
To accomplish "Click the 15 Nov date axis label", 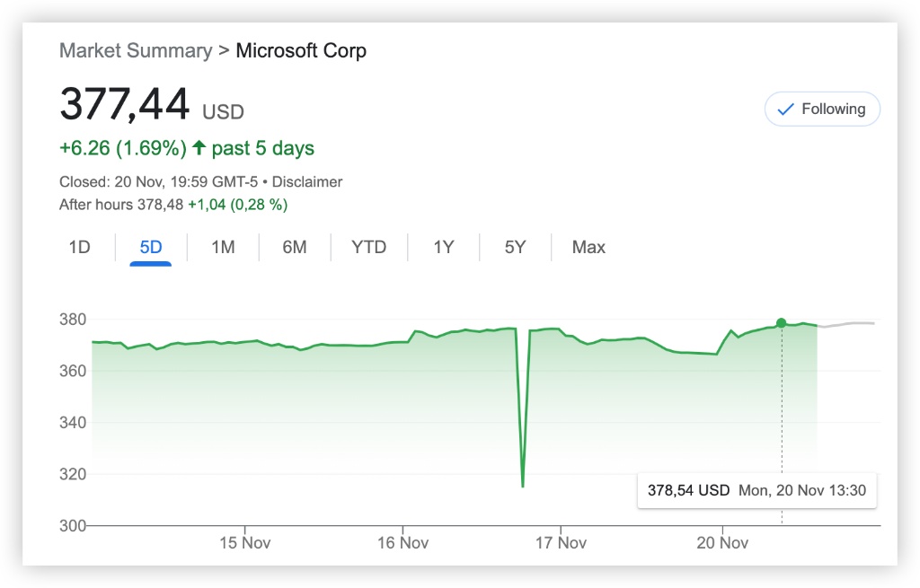I will click(x=244, y=542).
